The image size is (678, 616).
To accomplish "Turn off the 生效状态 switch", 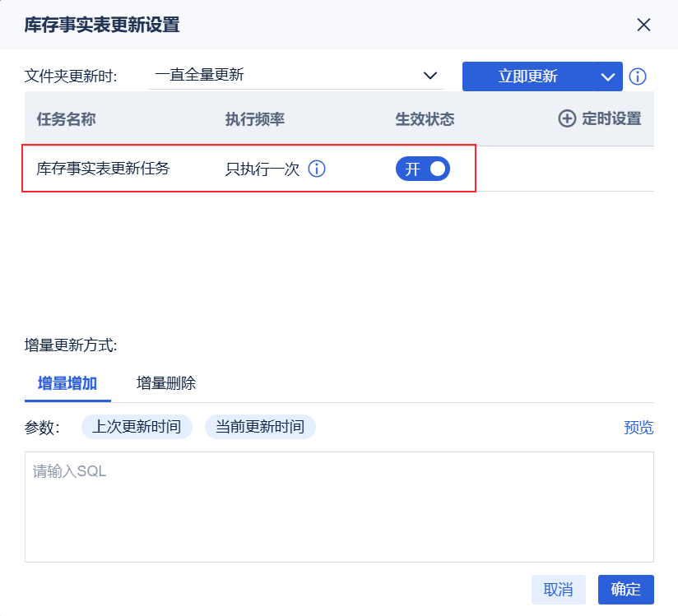I will pyautogui.click(x=423, y=169).
